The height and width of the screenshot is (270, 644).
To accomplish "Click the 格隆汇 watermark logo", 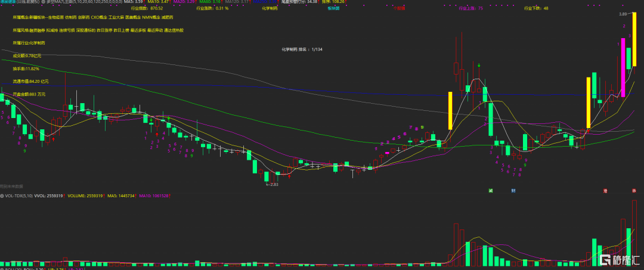I will (620, 260).
